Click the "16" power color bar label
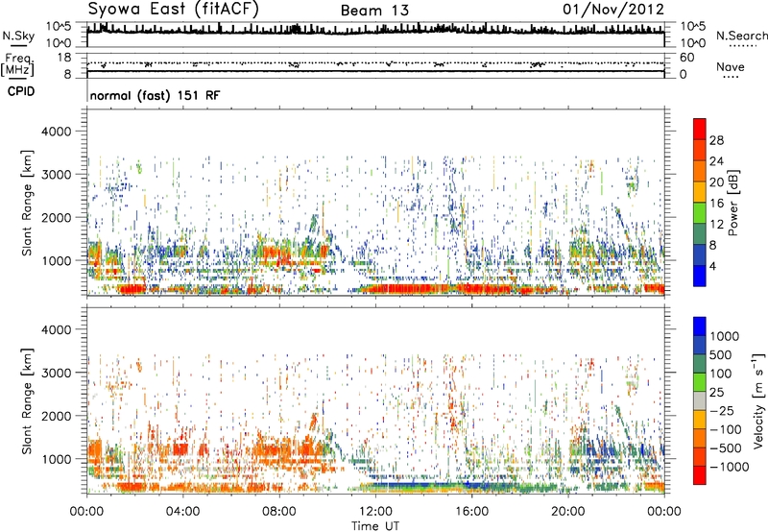Image resolution: width=768 pixels, height=532 pixels. 716,204
